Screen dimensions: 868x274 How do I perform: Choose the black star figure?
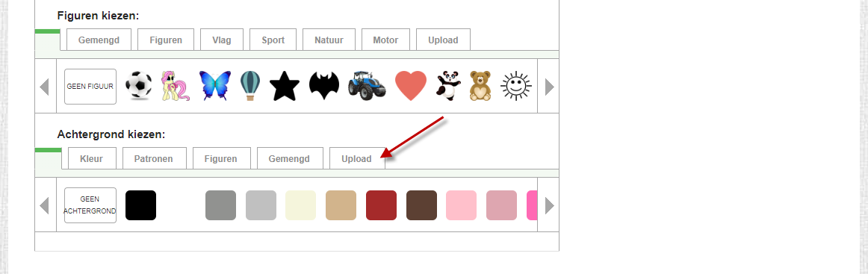click(285, 86)
